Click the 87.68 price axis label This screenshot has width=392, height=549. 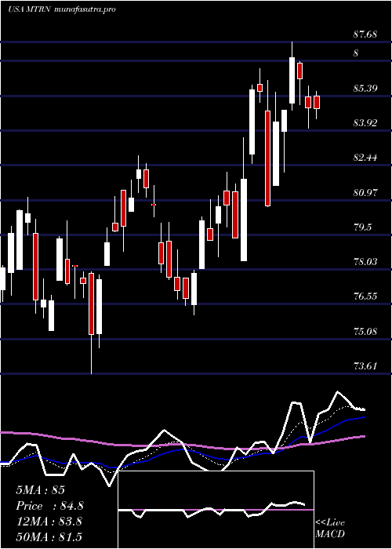click(365, 35)
